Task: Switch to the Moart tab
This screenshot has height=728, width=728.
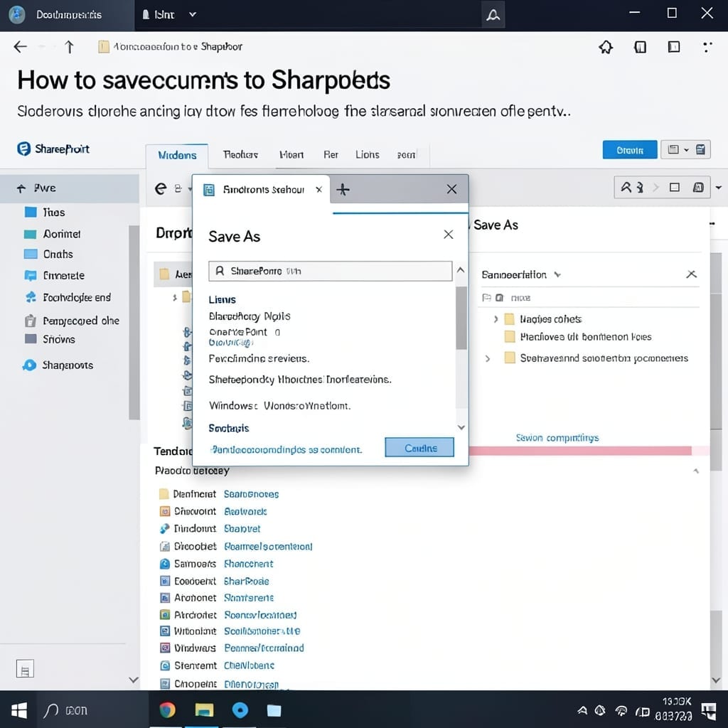Action: tap(291, 154)
